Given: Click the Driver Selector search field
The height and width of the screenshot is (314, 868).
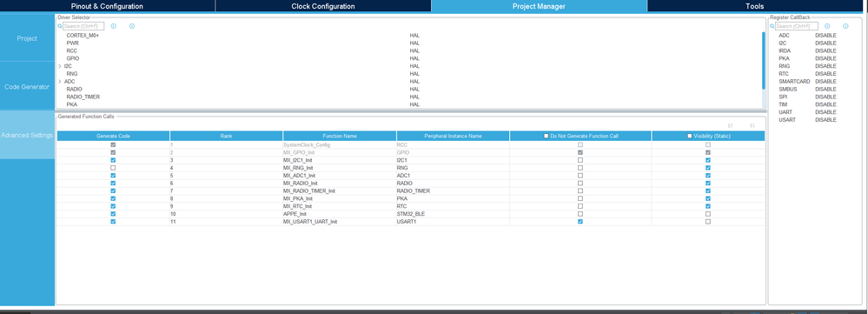Looking at the screenshot, I should (83, 26).
